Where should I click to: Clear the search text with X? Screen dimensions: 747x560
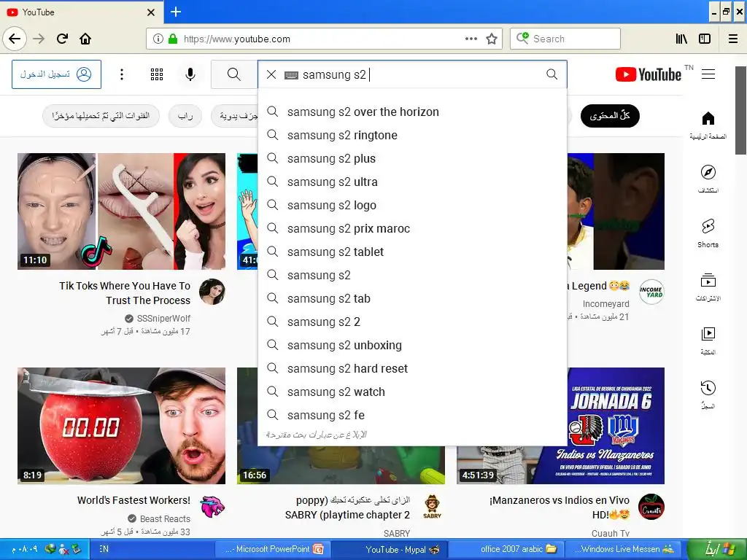tap(271, 74)
